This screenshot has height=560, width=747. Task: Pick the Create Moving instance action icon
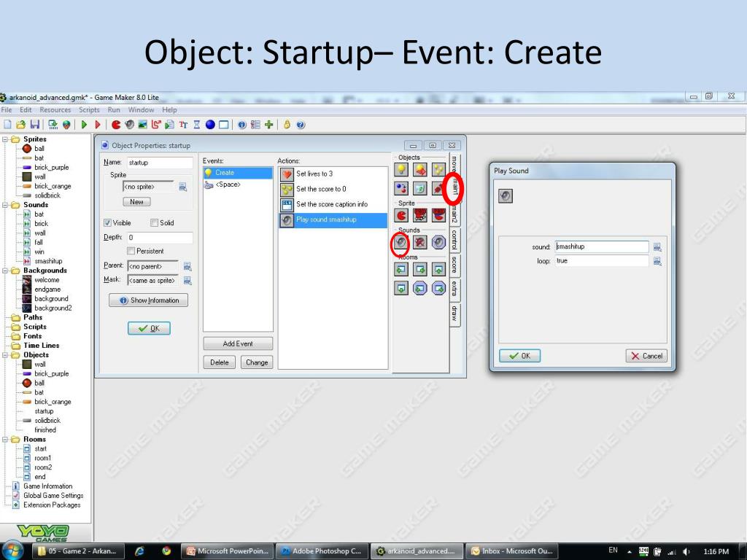tap(419, 169)
